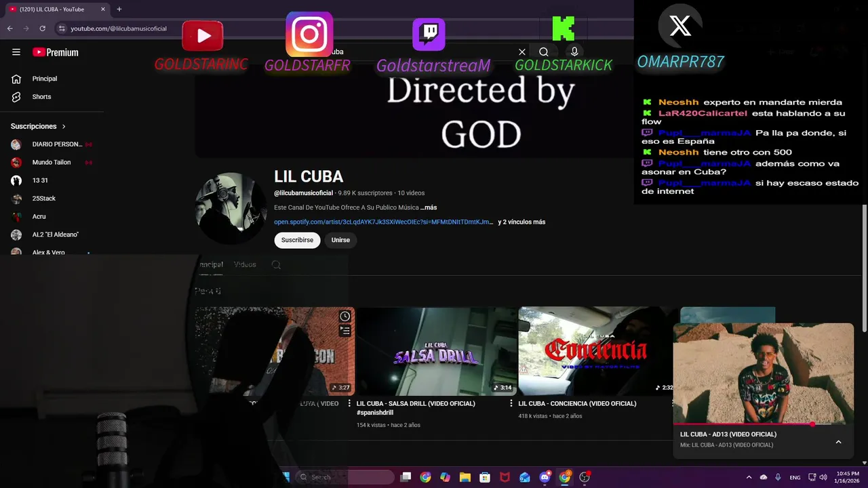
Task: Click @lilcubamusicoficial channel handle
Action: click(303, 193)
